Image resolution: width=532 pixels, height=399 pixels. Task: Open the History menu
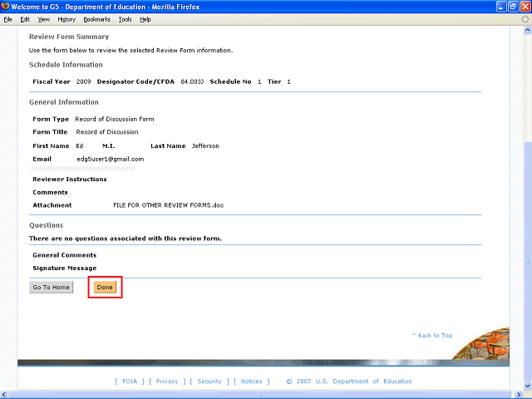(66, 19)
